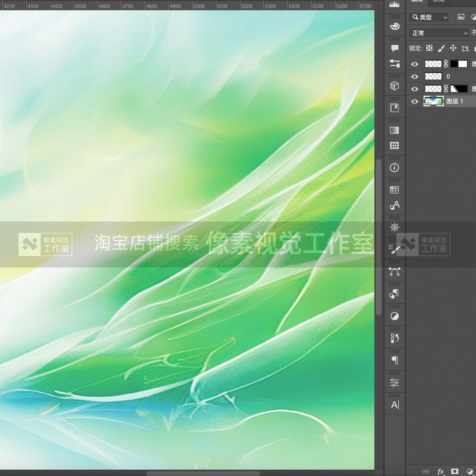Open the History panel icon

pyautogui.click(x=394, y=338)
